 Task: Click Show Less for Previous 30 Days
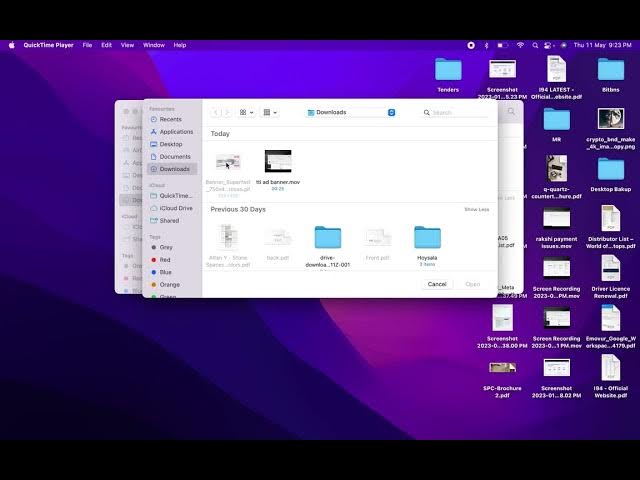[x=476, y=209]
